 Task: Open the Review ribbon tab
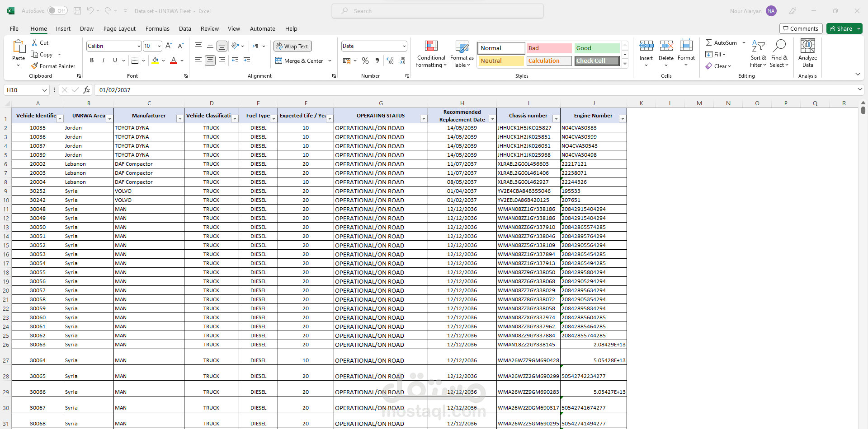pyautogui.click(x=209, y=28)
